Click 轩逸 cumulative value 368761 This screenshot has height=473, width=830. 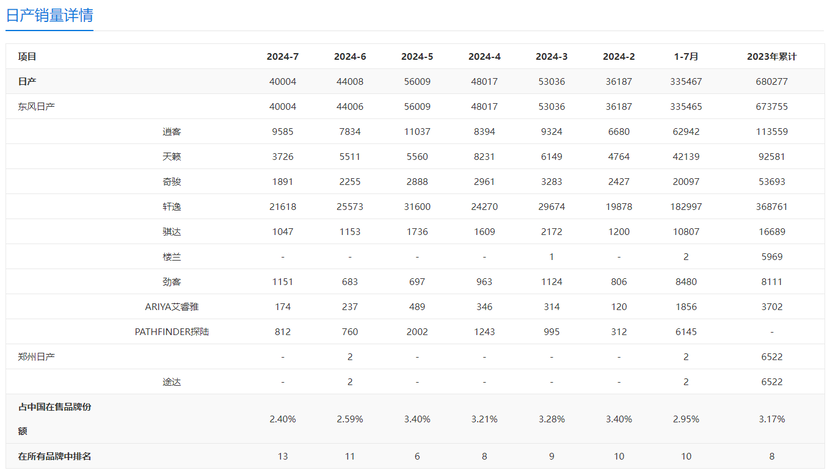click(x=772, y=206)
